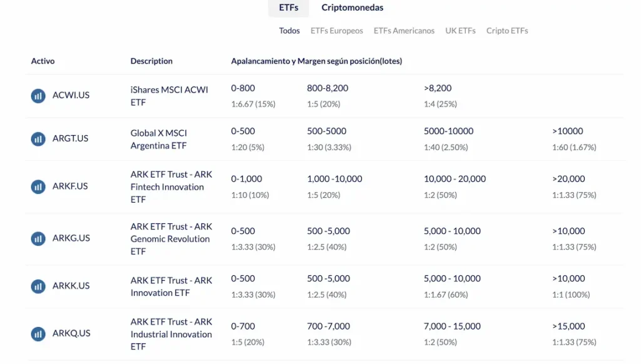Screen dimensions: 641x364
Task: Click the chart icon beside ACWI.US
Action: coord(38,95)
